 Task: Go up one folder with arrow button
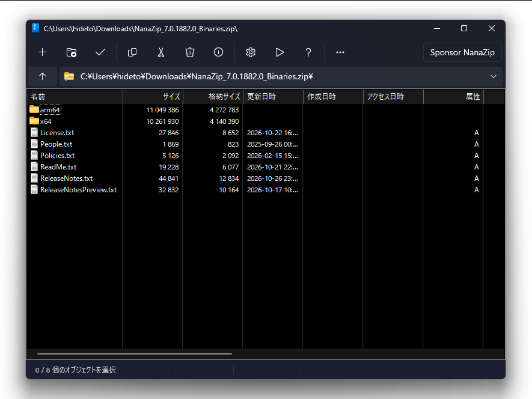click(43, 76)
